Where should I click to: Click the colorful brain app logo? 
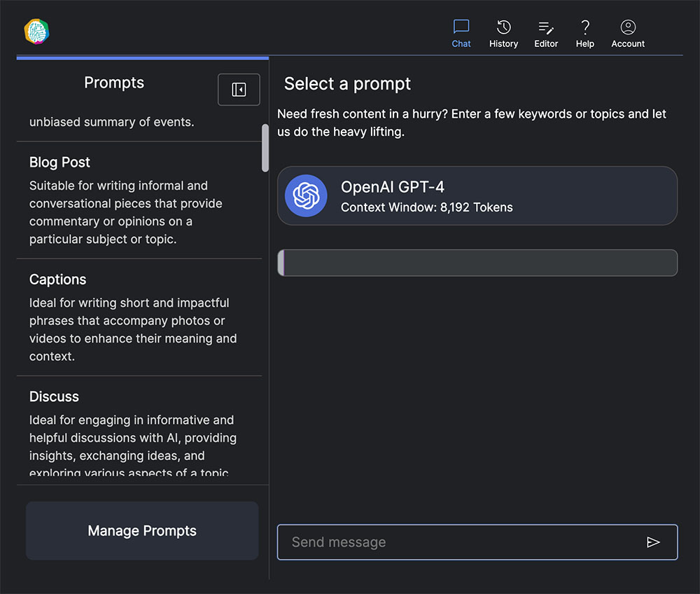pyautogui.click(x=36, y=32)
